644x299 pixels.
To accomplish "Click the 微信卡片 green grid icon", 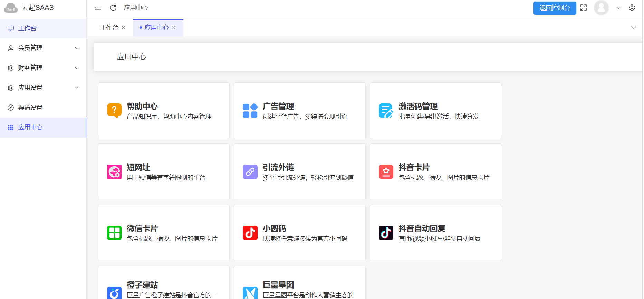I will [114, 233].
